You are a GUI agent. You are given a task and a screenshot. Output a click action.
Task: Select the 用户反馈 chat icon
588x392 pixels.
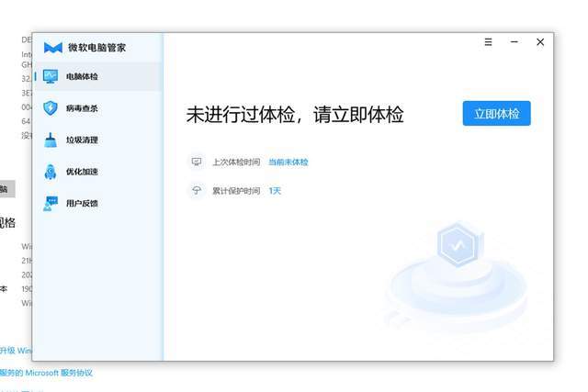click(51, 204)
